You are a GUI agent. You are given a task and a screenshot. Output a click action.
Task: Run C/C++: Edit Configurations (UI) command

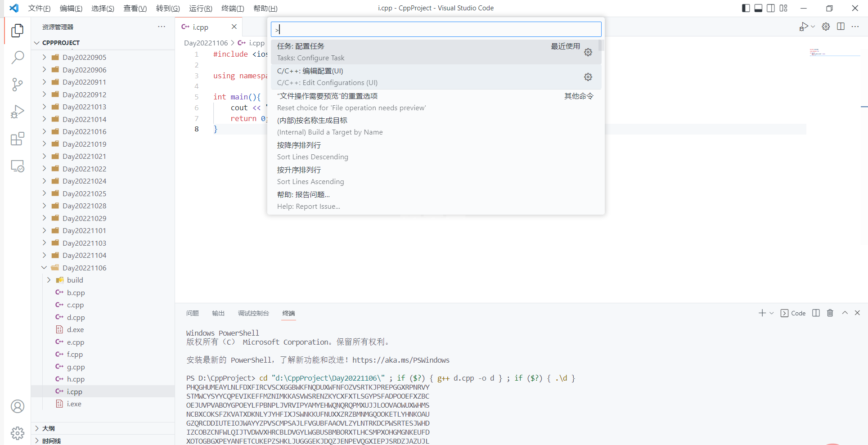point(436,77)
